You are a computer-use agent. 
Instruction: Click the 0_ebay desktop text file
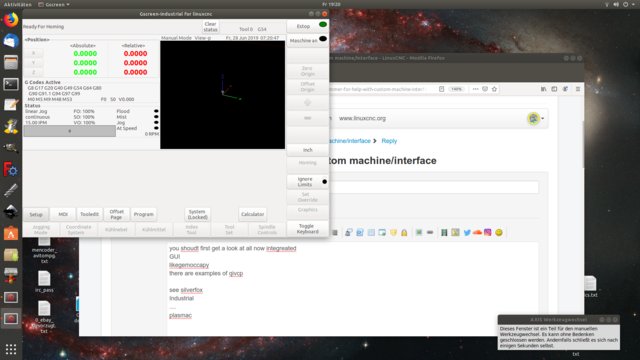44,317
